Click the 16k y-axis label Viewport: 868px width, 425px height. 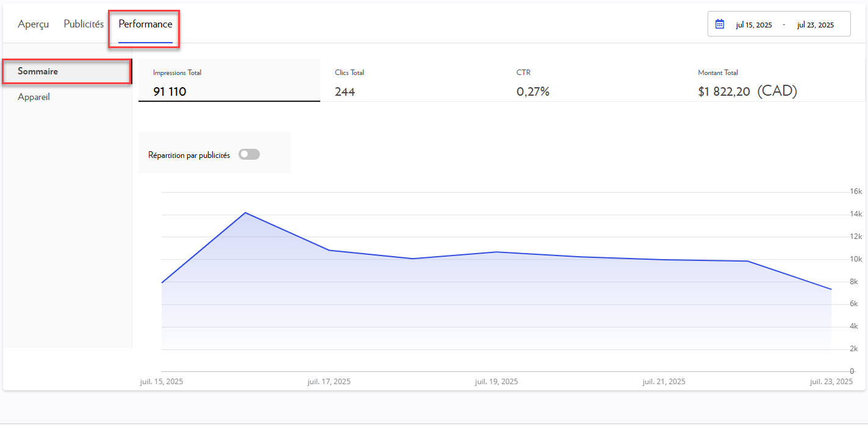coord(856,191)
